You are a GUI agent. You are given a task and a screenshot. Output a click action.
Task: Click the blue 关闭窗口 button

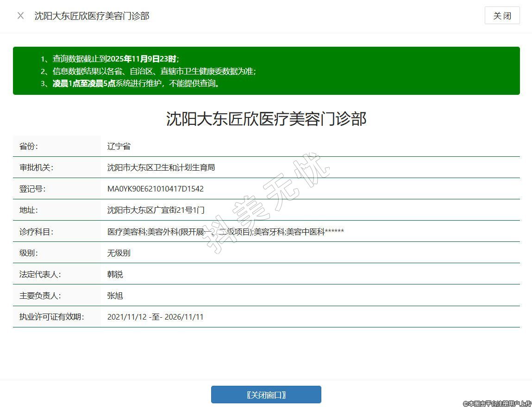click(266, 395)
